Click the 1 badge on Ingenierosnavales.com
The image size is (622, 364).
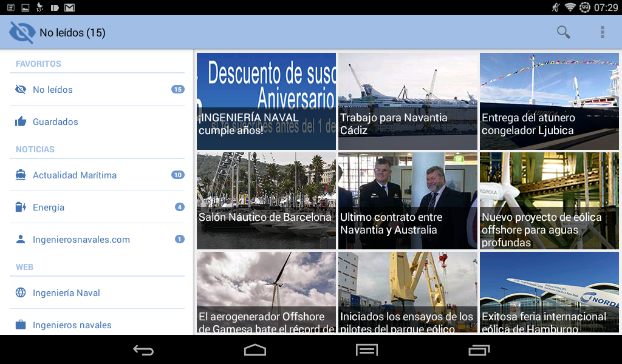click(180, 239)
